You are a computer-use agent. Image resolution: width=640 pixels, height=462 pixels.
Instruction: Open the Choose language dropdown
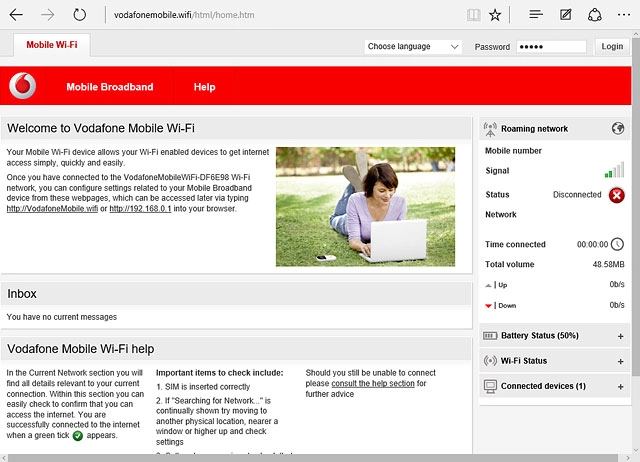413,47
